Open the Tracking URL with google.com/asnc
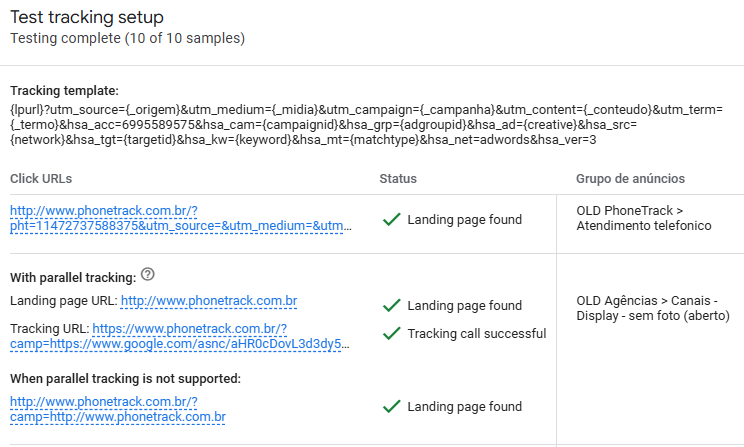 [x=180, y=336]
